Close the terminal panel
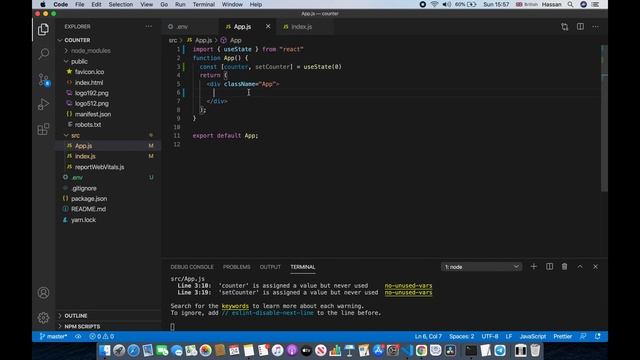The image size is (640, 360). pos(596,267)
